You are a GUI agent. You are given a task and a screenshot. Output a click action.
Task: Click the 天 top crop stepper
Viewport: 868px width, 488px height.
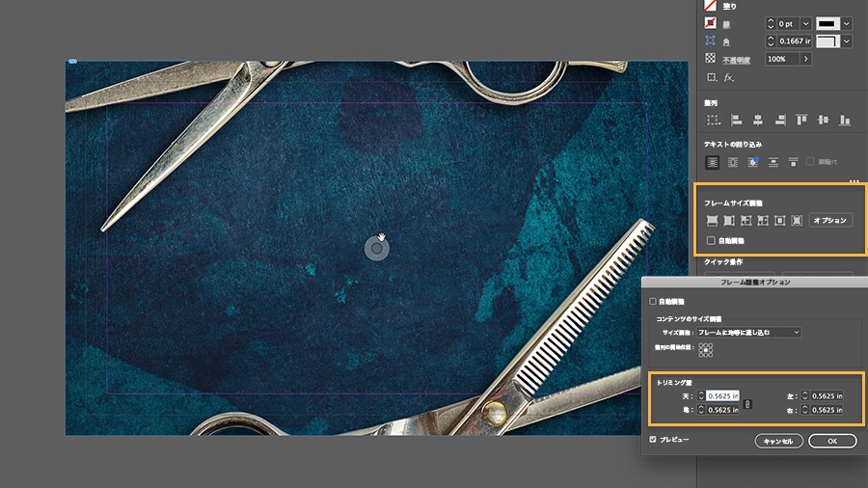701,395
